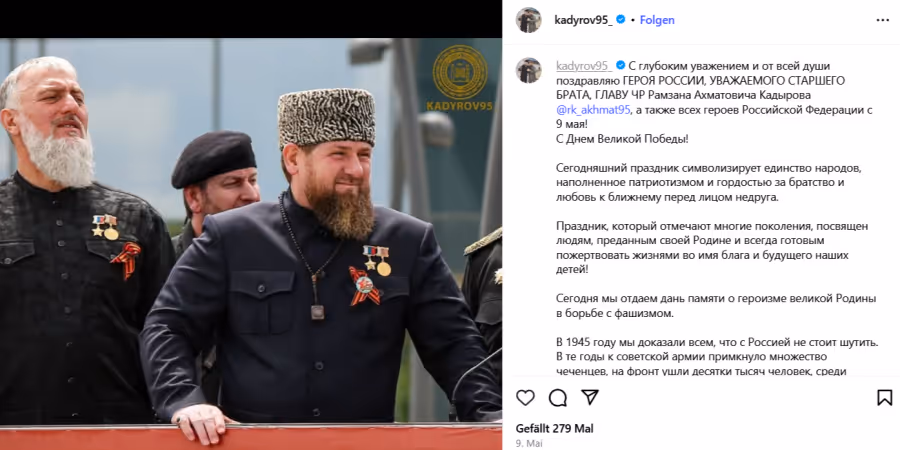Image resolution: width=900 pixels, height=450 pixels.
Task: Open the avatar beside the caption text
Action: [529, 70]
